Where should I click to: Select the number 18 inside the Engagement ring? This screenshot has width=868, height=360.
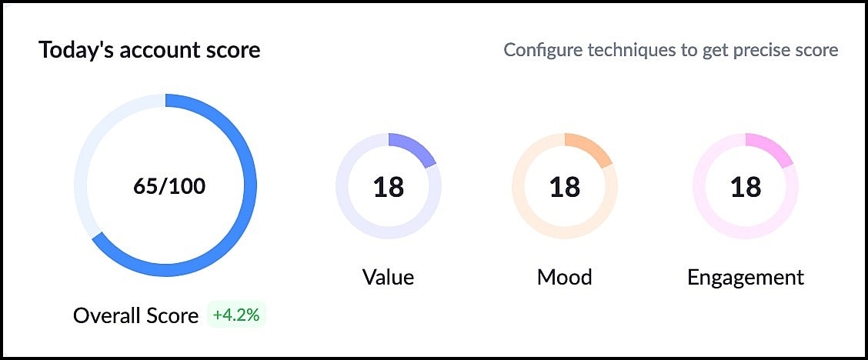click(745, 187)
